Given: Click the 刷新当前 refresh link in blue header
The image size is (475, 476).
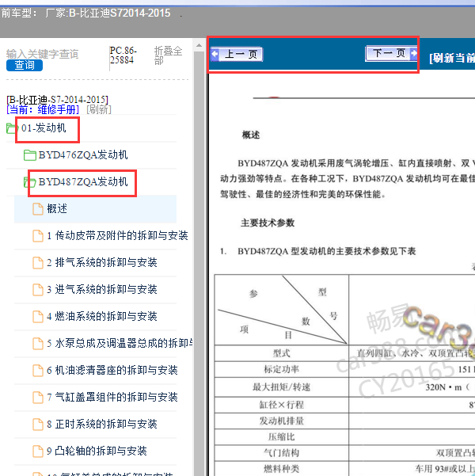Looking at the screenshot, I should [452, 58].
